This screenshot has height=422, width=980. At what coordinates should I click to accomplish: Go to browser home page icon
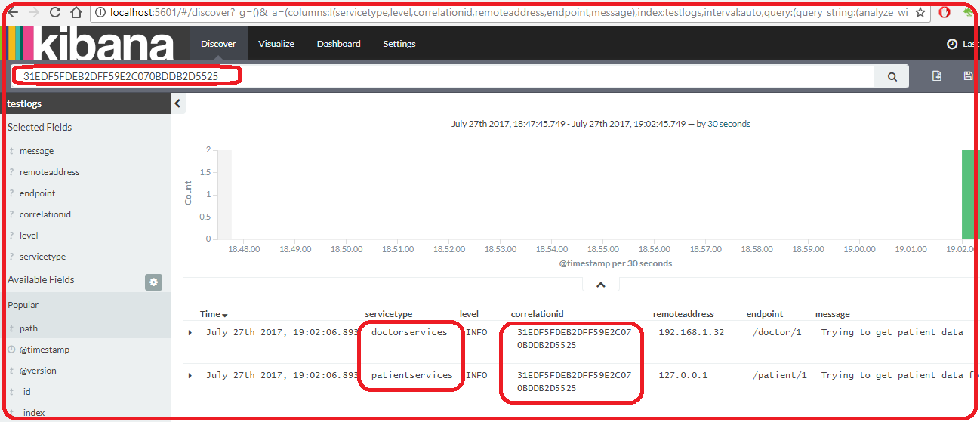(76, 12)
